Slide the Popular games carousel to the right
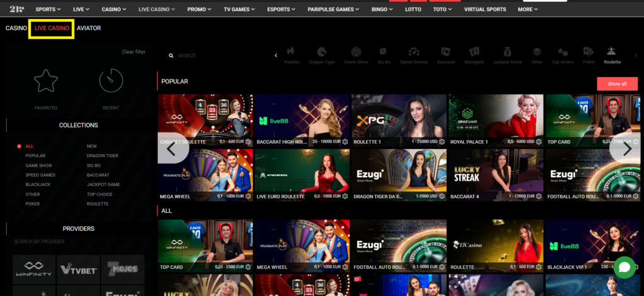Screen dimensions: 644x296 point(625,149)
